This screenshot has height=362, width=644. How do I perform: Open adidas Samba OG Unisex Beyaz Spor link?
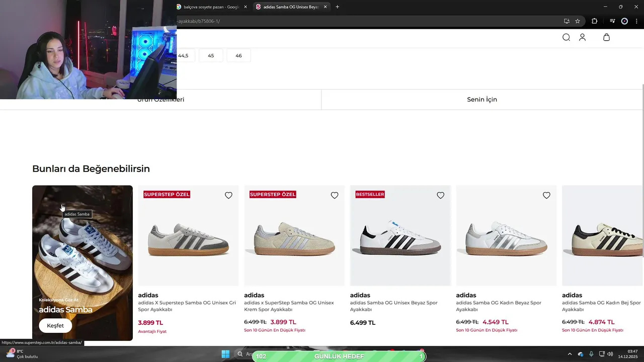click(393, 306)
